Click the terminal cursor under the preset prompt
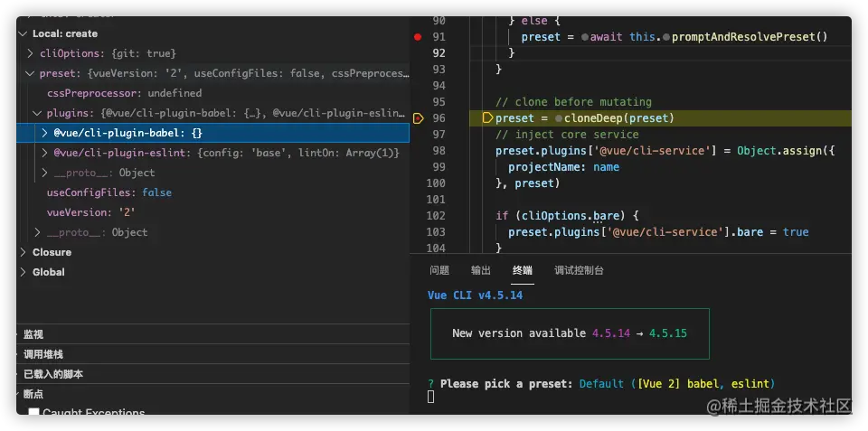 [431, 397]
